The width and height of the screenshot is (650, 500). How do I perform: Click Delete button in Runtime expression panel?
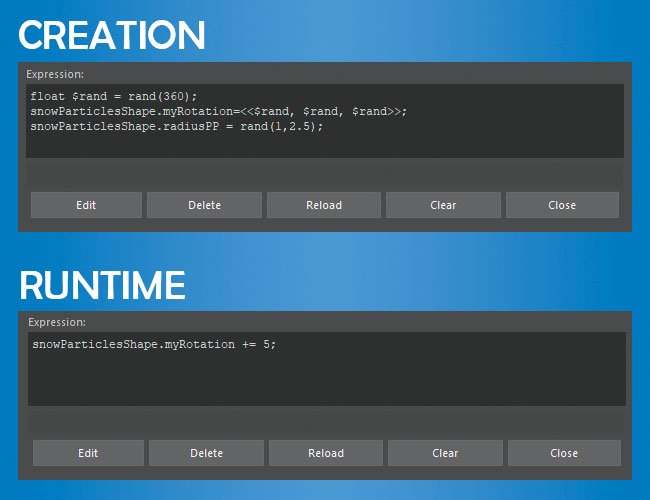pos(206,453)
